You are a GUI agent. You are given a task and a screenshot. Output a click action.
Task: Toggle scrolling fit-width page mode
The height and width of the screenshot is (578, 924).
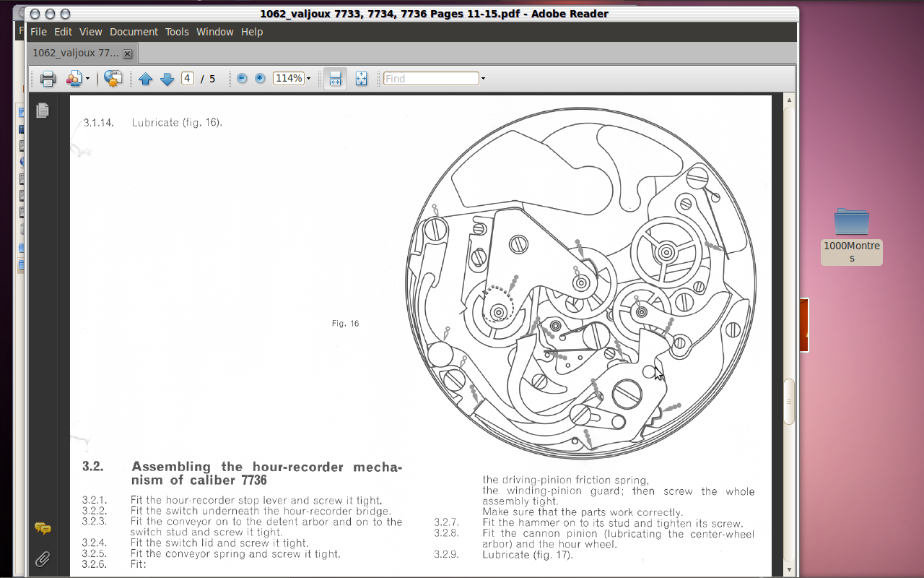point(335,79)
